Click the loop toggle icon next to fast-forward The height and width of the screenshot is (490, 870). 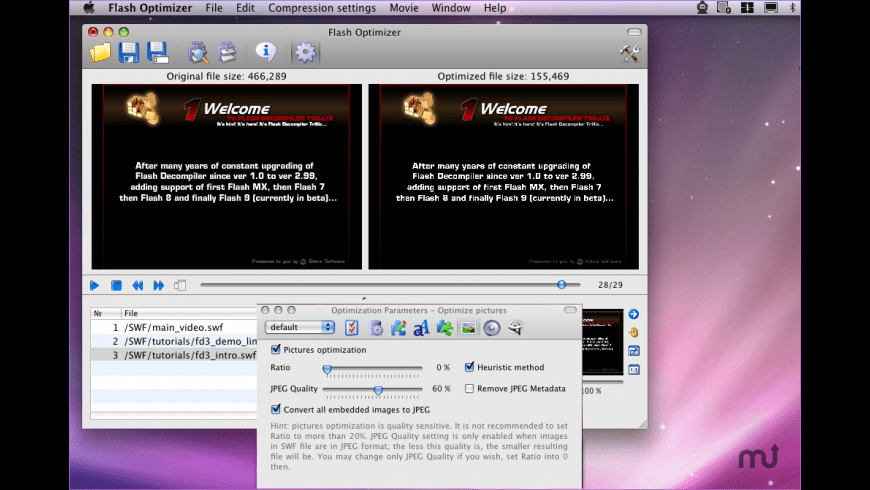click(180, 285)
